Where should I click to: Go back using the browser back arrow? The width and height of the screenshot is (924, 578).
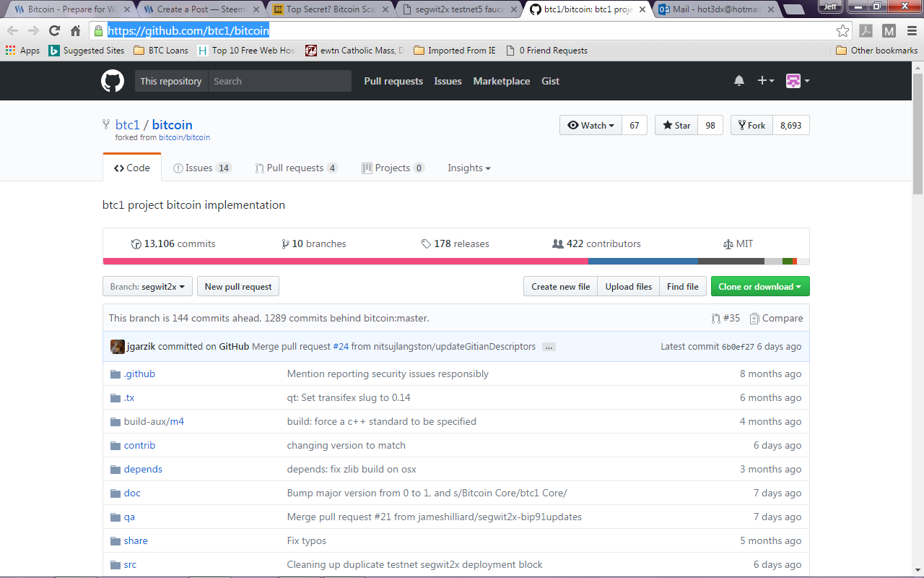tap(12, 30)
